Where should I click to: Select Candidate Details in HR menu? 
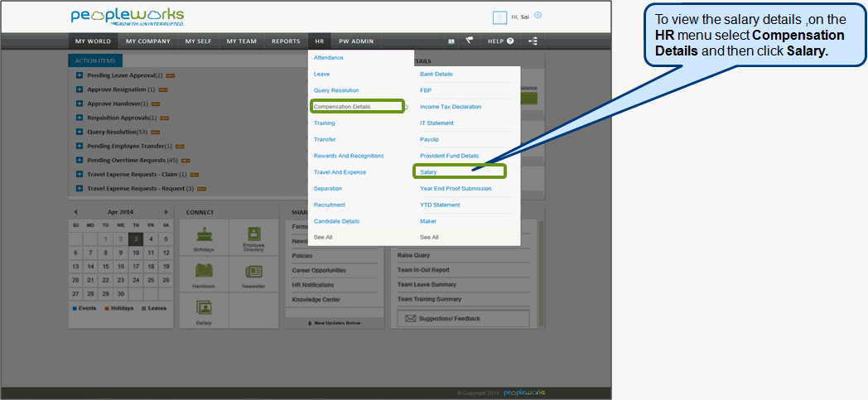pos(336,221)
